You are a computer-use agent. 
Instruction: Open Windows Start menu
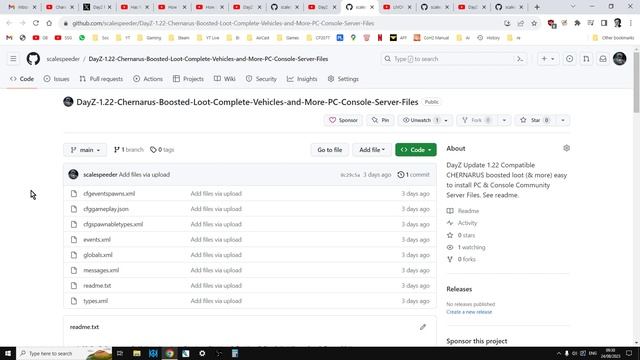coord(8,353)
